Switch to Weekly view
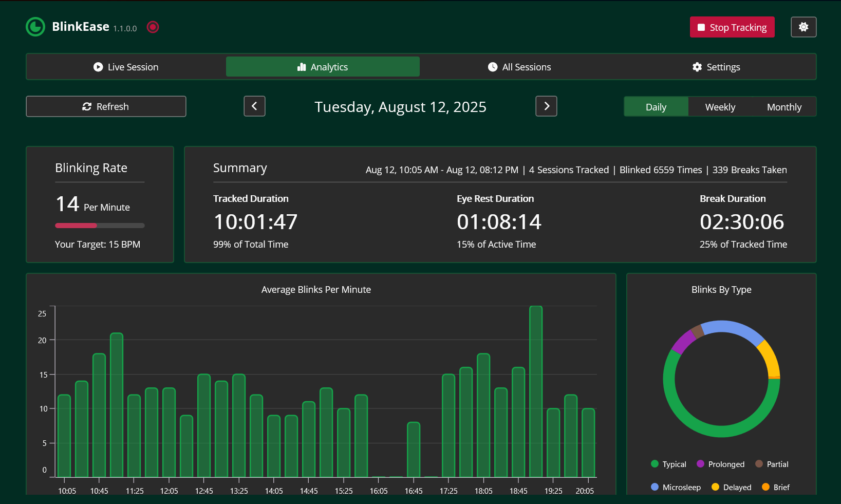Screen dimensions: 841x504 coord(720,107)
